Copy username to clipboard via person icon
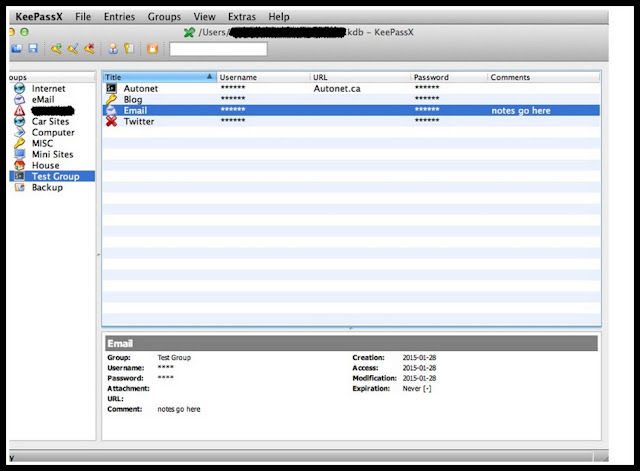Screen dimensions: 640x471 coord(113,49)
